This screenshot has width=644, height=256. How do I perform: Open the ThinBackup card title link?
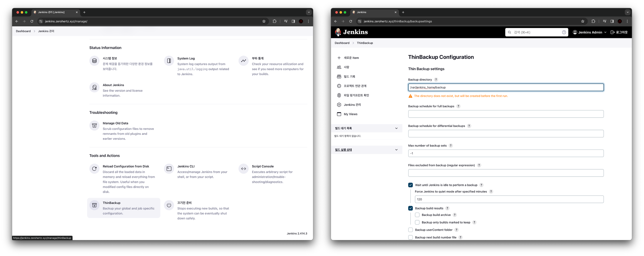point(111,203)
